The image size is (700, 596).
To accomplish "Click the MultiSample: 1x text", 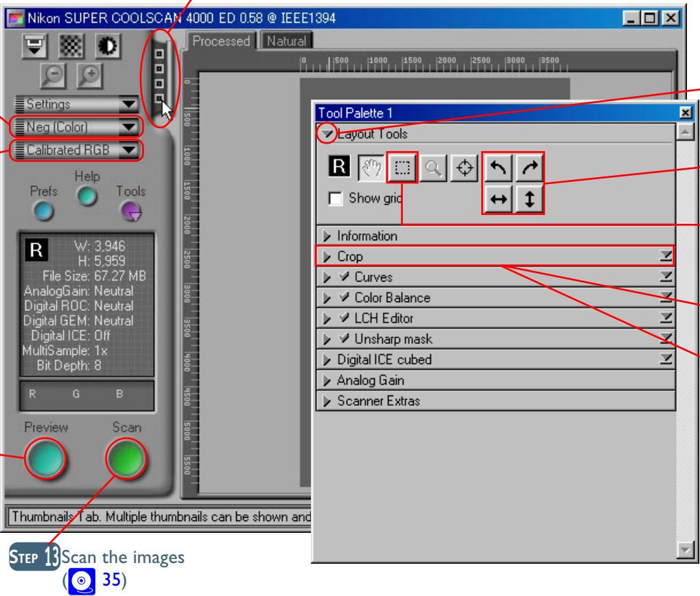I will pyautogui.click(x=65, y=350).
